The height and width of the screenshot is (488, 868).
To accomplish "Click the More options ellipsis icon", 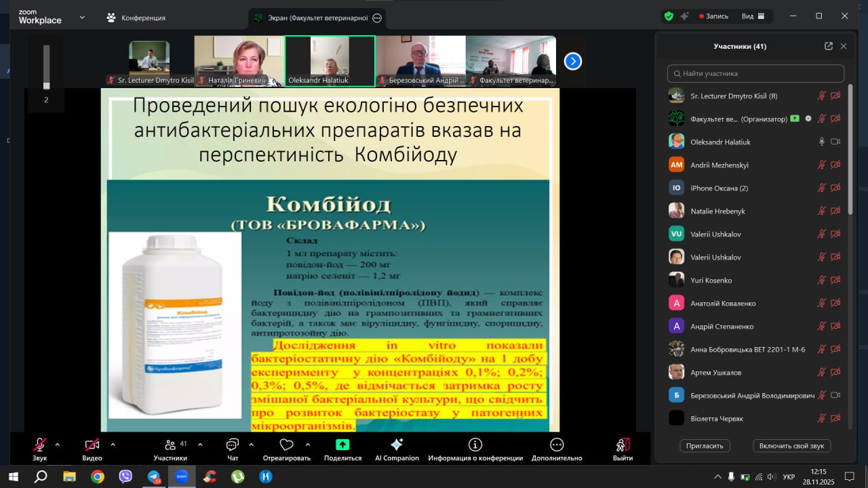I will [557, 445].
